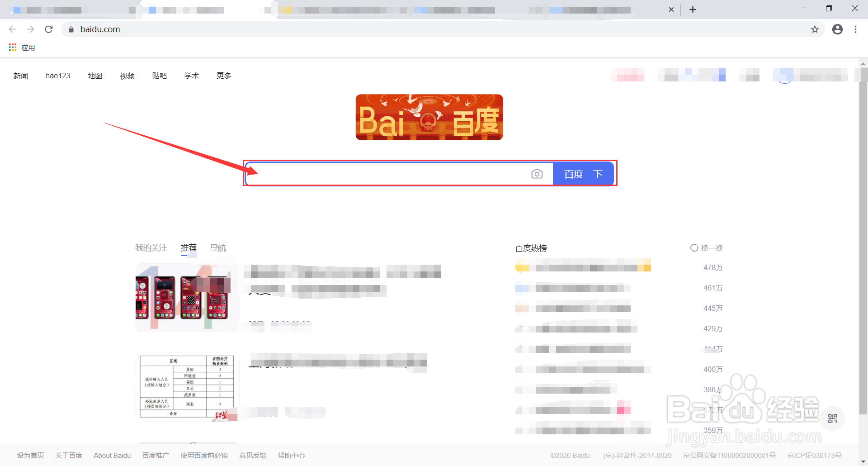The width and height of the screenshot is (868, 466).
Task: Reload the page with the refresh icon
Action: click(x=49, y=29)
